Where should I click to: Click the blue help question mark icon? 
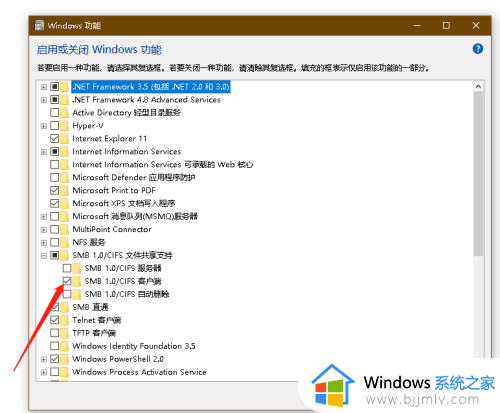tap(478, 49)
